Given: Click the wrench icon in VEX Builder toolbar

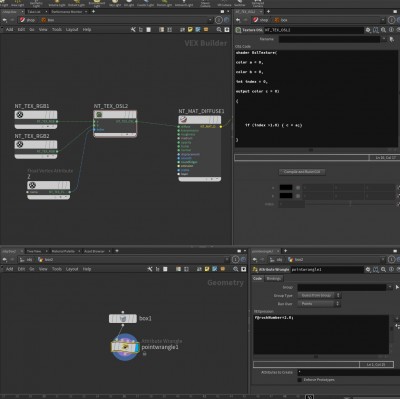Looking at the screenshot, I should click(x=133, y=30).
